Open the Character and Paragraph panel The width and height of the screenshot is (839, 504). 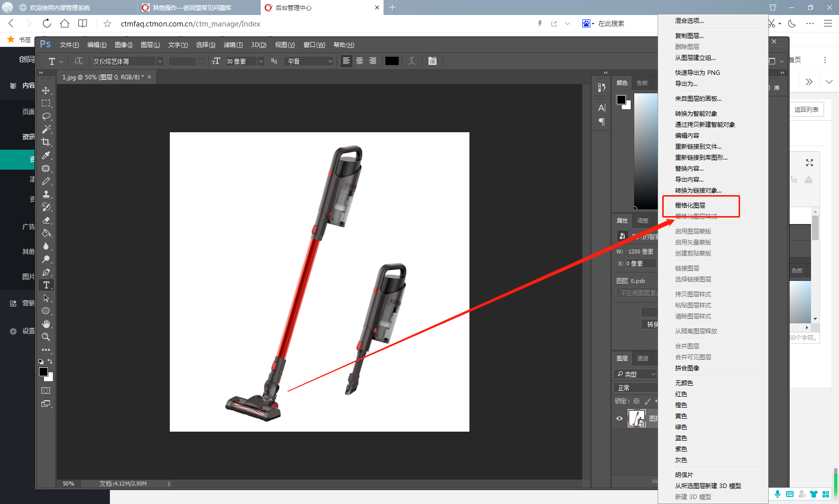(432, 61)
